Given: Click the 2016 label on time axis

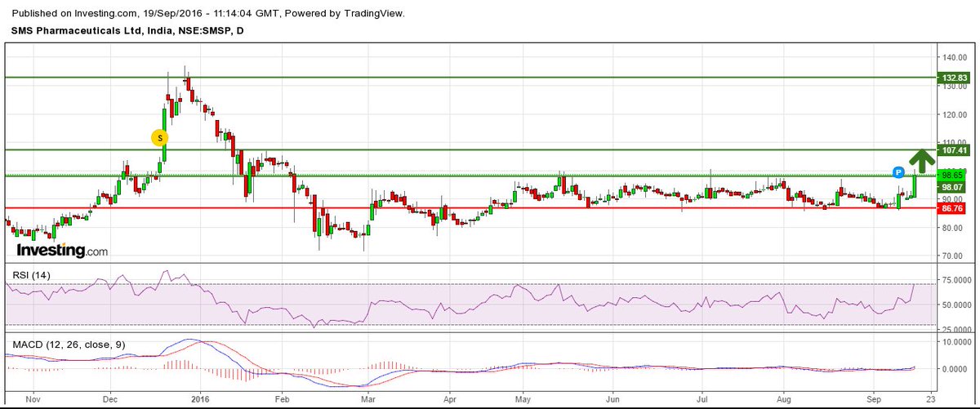Looking at the screenshot, I should pos(199,401).
